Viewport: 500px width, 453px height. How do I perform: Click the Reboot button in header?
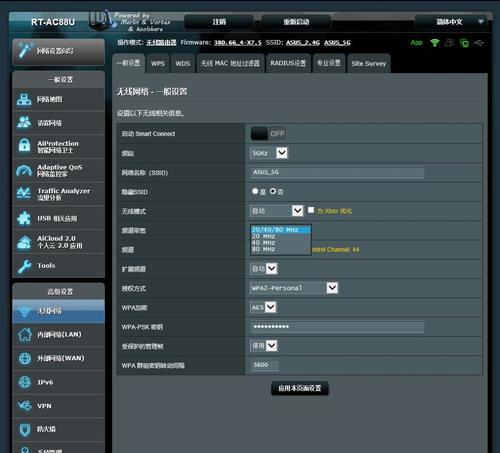pyautogui.click(x=296, y=22)
